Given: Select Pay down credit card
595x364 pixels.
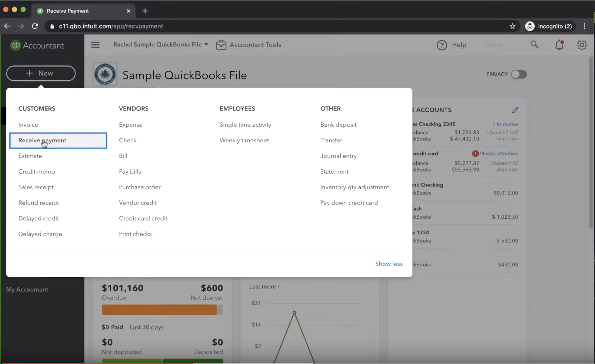Looking at the screenshot, I should [349, 203].
